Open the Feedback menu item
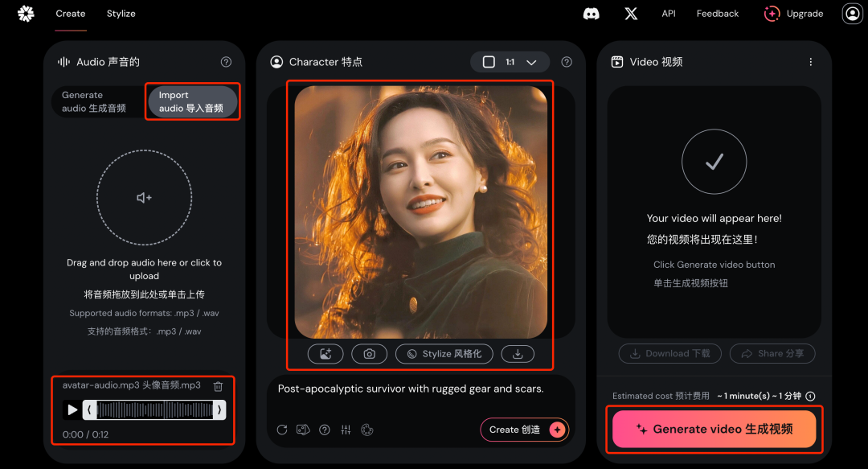This screenshot has height=469, width=868. [718, 14]
